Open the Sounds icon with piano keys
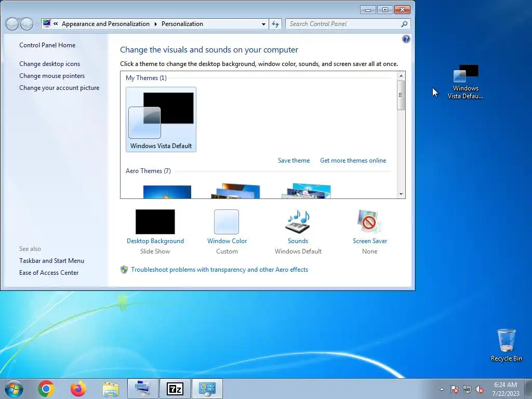 tap(298, 221)
